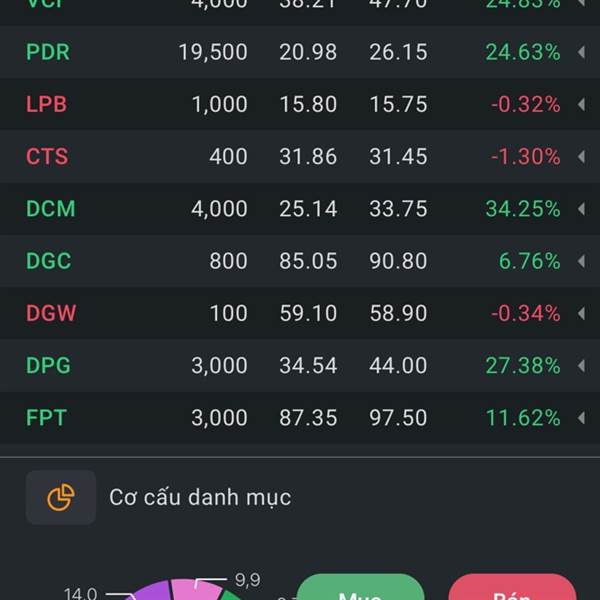Screen dimensions: 600x600
Task: Expand the PDR row arrow
Action: 581,52
